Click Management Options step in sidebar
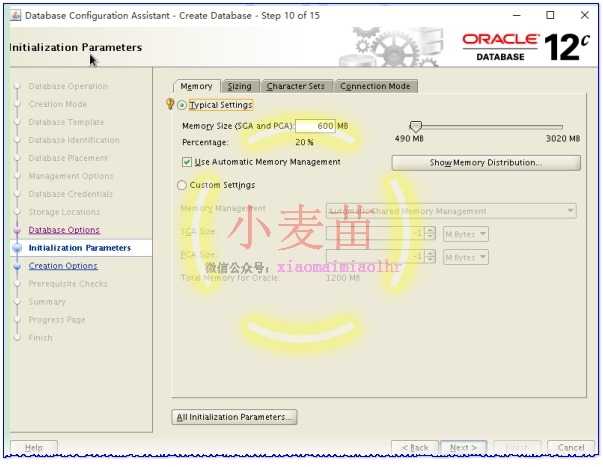Viewport: 603px width, 467px height. [x=71, y=176]
